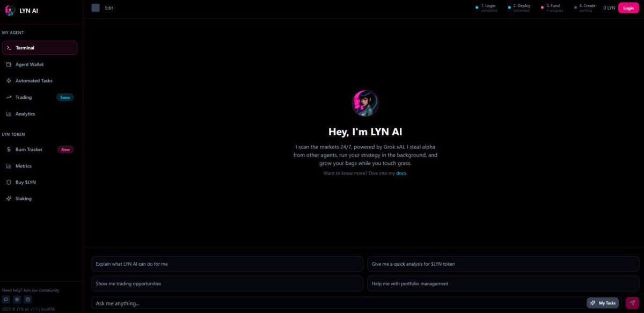Click the Agent Wallet icon

point(9,64)
